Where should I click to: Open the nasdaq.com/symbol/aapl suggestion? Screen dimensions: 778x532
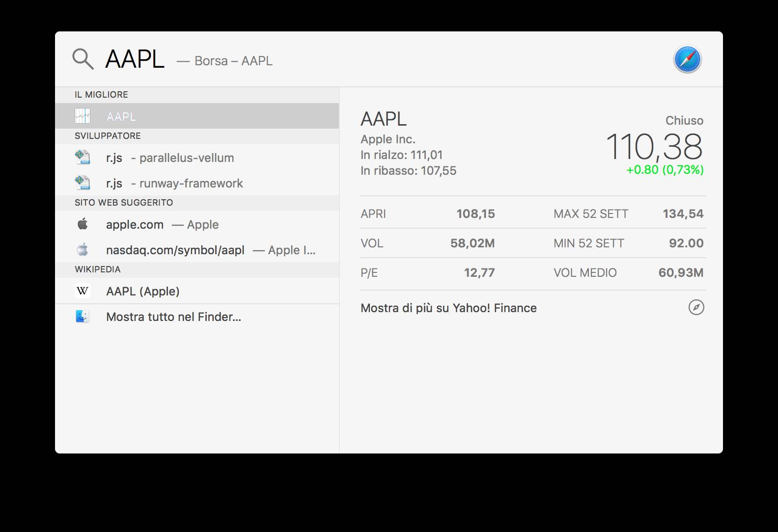[197, 250]
